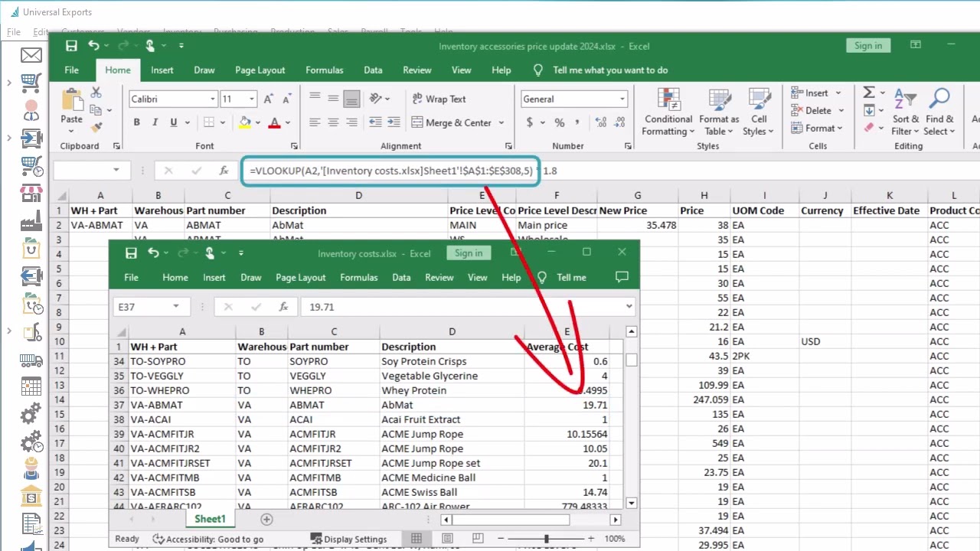980x551 pixels.
Task: Apply Accounting dollar number format
Action: coord(529,122)
